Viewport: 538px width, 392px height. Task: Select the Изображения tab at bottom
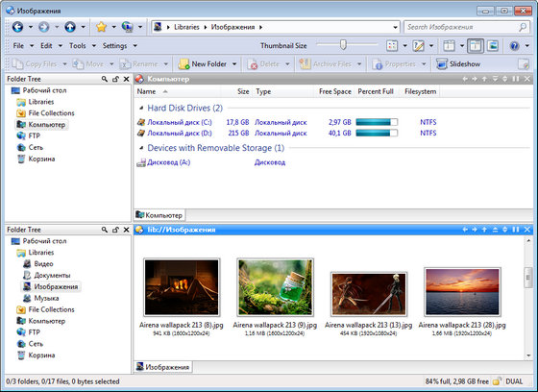coord(162,367)
